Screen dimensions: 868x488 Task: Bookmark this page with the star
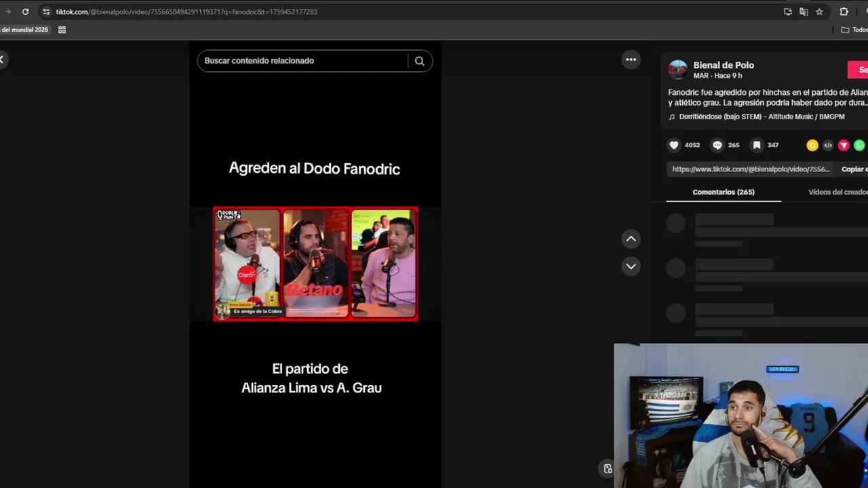pyautogui.click(x=819, y=12)
